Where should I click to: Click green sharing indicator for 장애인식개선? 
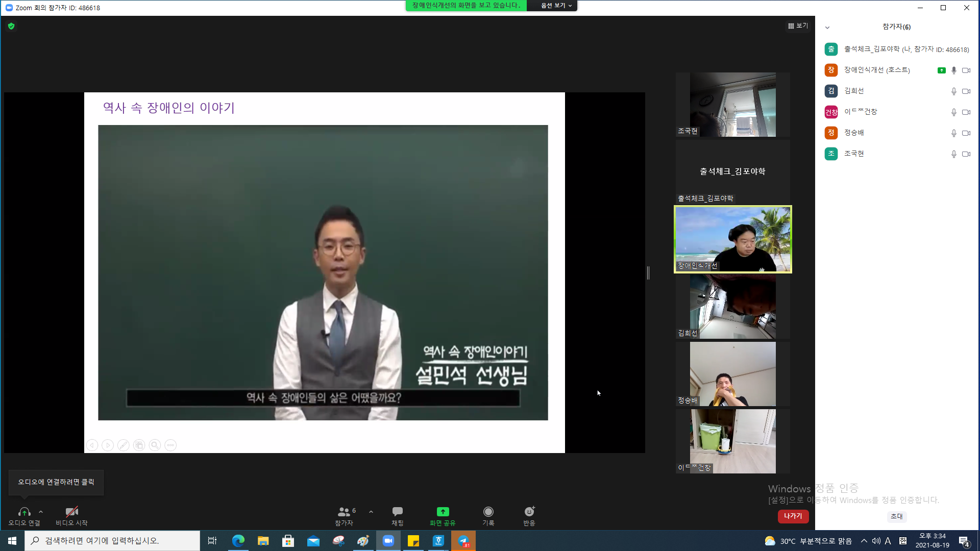(942, 70)
